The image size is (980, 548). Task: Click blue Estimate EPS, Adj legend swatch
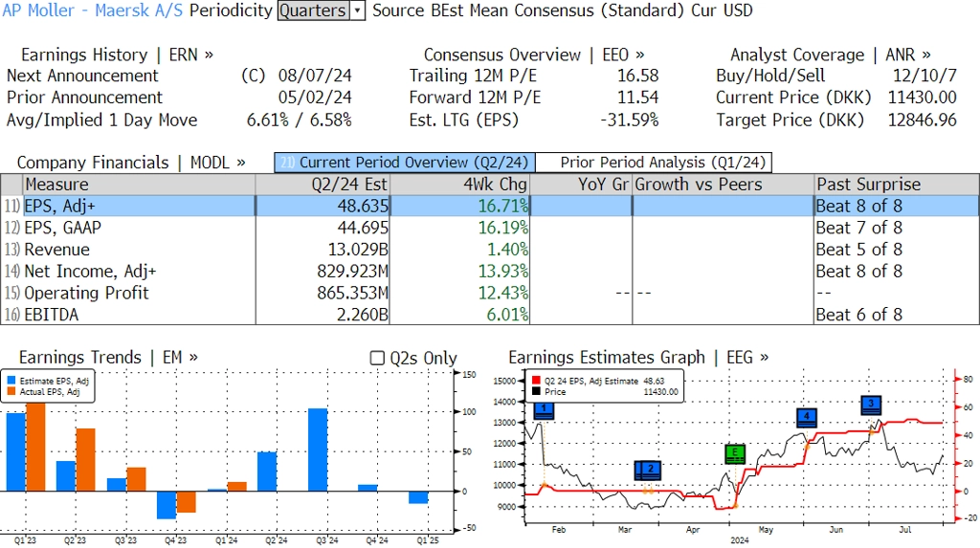11,381
